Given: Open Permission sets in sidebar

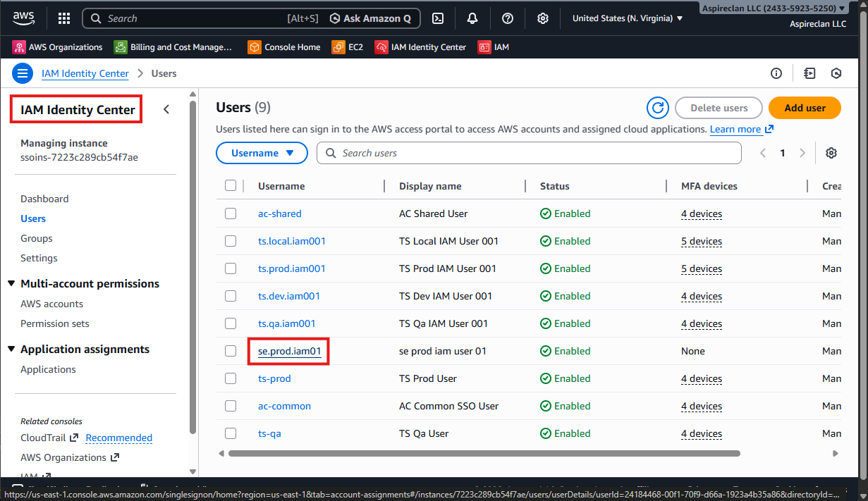Looking at the screenshot, I should [55, 323].
